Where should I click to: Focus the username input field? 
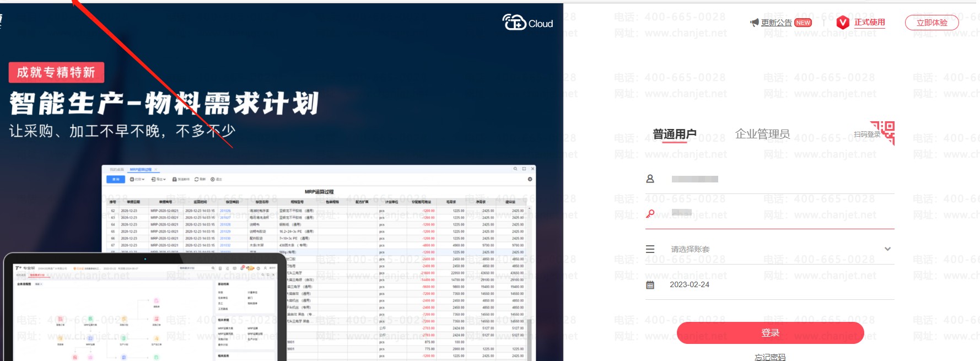pyautogui.click(x=777, y=179)
